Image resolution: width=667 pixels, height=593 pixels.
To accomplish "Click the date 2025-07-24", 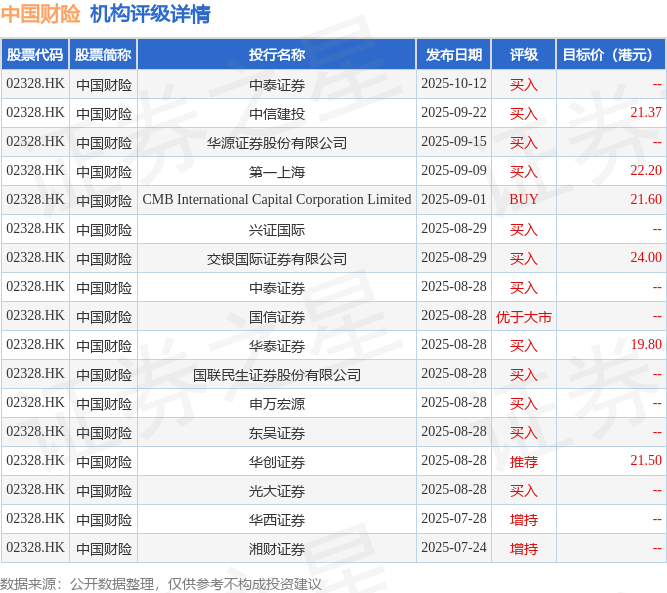I will 453,547.
